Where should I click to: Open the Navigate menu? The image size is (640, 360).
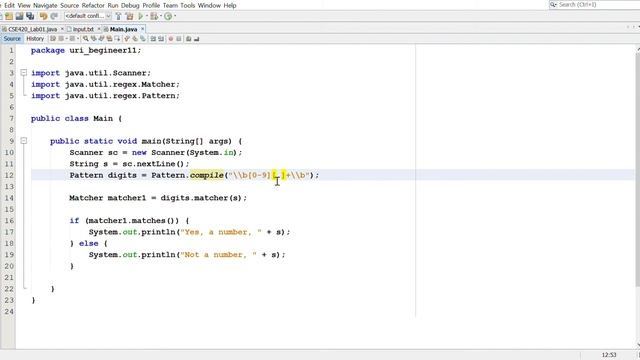[45, 5]
